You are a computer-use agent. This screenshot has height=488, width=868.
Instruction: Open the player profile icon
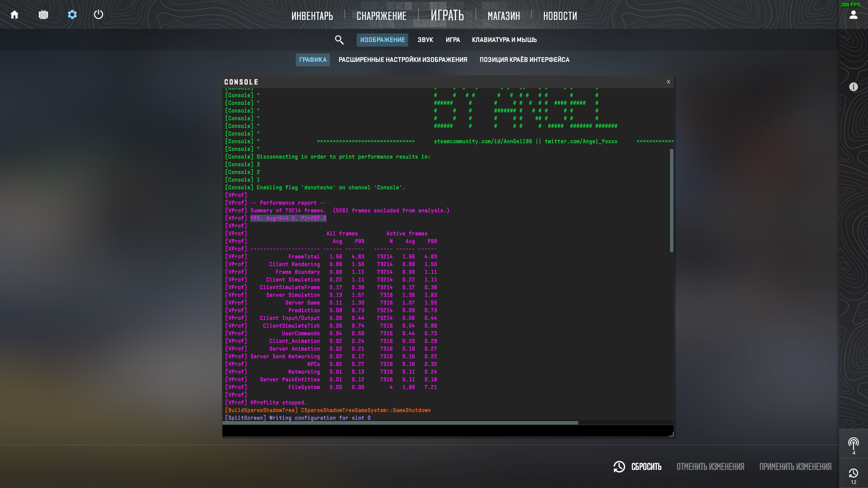(853, 15)
